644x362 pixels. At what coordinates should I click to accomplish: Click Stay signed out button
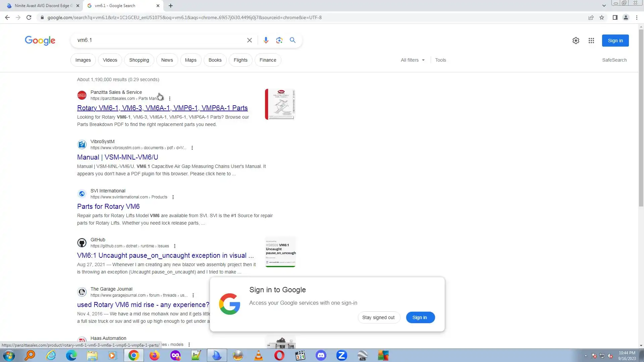click(378, 317)
